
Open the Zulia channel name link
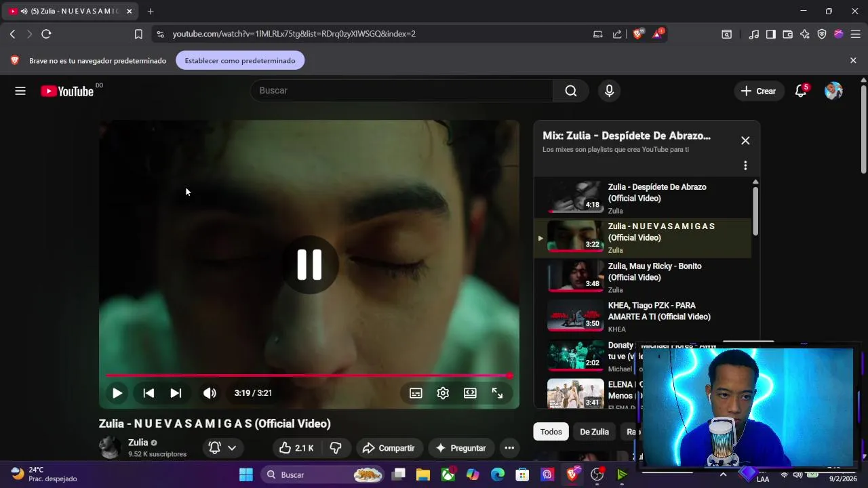[x=138, y=443]
